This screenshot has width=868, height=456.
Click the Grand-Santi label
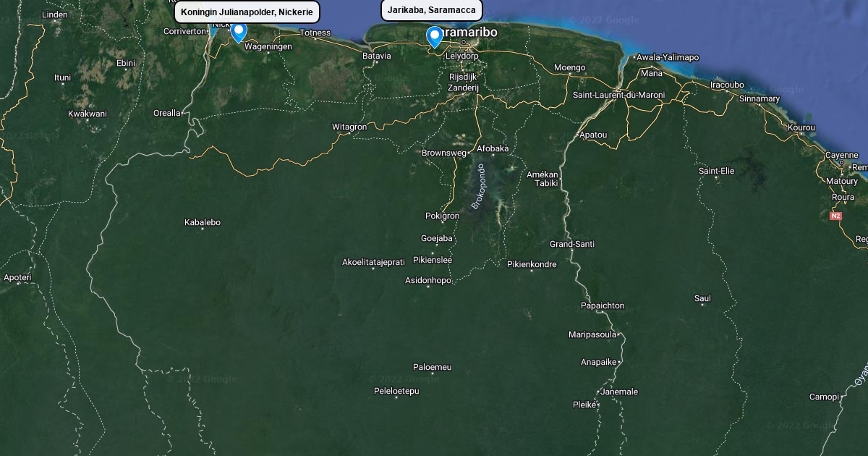pos(572,244)
